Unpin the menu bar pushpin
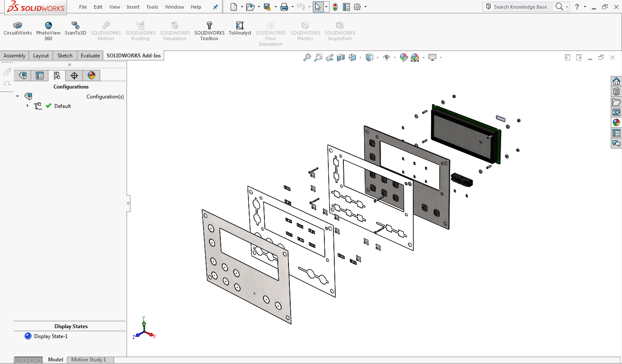This screenshot has width=622, height=364. click(215, 7)
